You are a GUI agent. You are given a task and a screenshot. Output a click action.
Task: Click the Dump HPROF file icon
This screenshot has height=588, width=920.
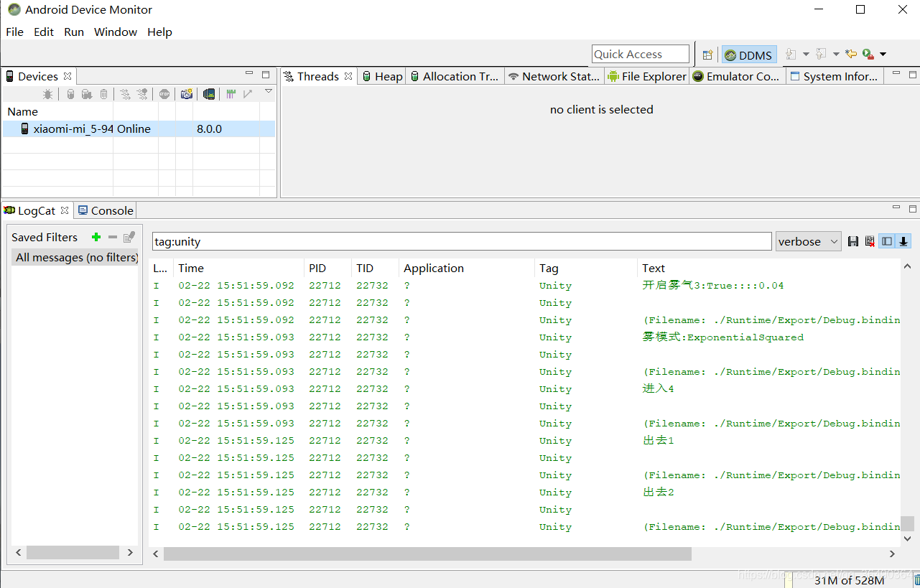(x=87, y=94)
